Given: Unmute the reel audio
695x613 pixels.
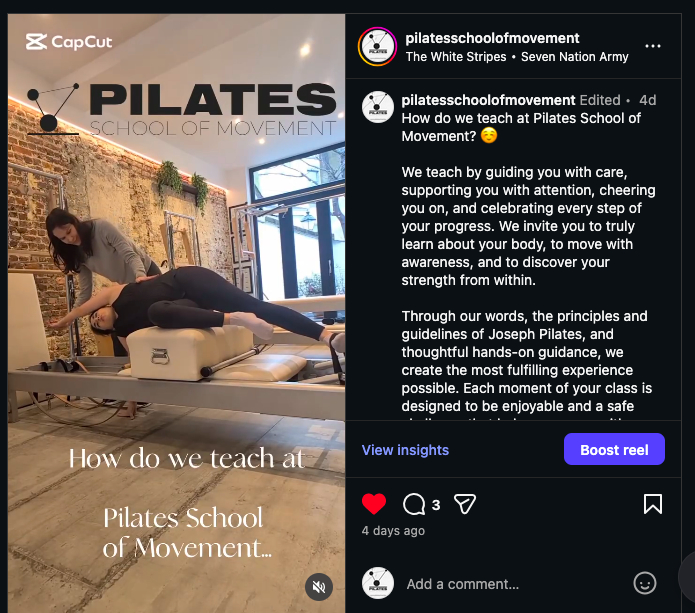Looking at the screenshot, I should click(x=319, y=587).
